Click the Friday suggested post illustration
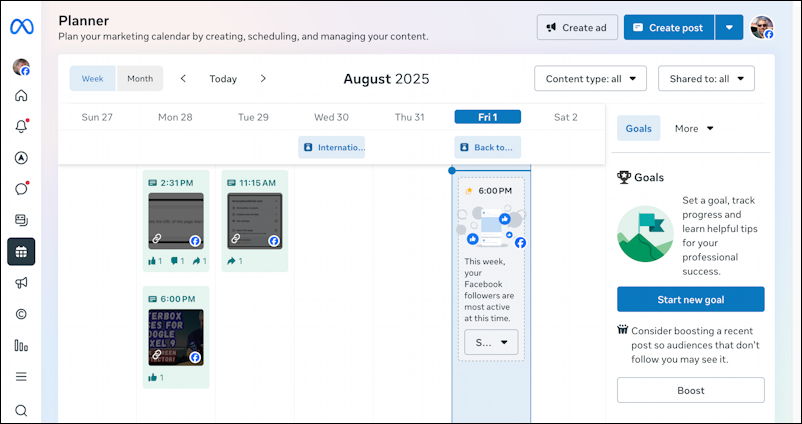The width and height of the screenshot is (802, 424). point(491,228)
